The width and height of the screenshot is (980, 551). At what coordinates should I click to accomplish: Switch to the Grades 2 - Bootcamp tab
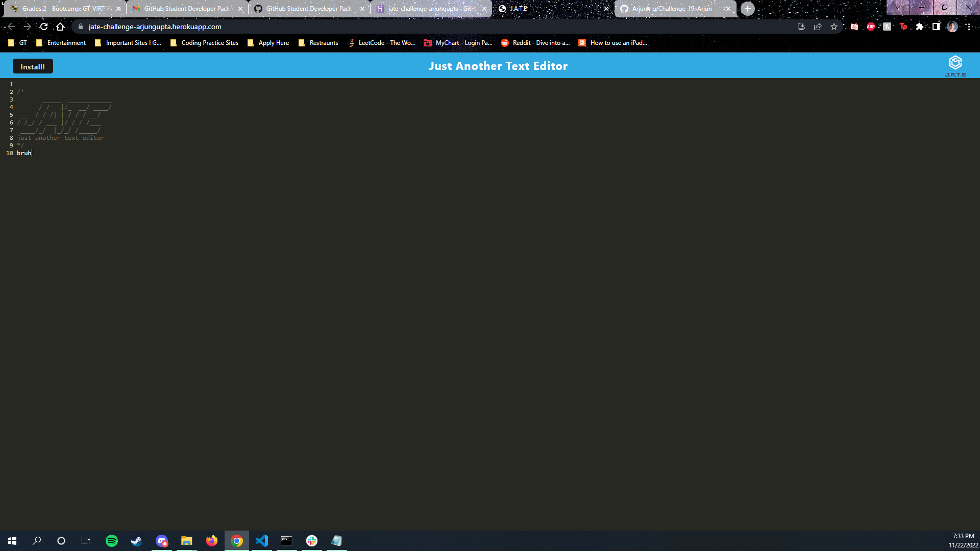(x=64, y=9)
